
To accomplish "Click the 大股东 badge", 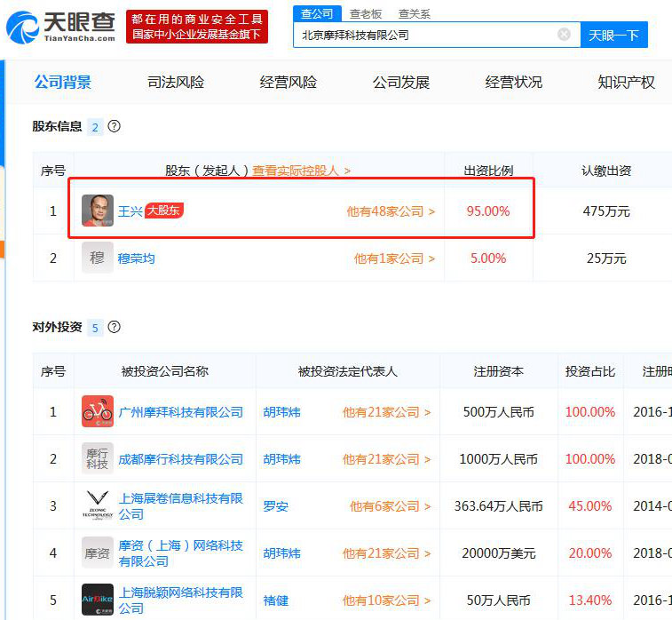I will pos(163,211).
